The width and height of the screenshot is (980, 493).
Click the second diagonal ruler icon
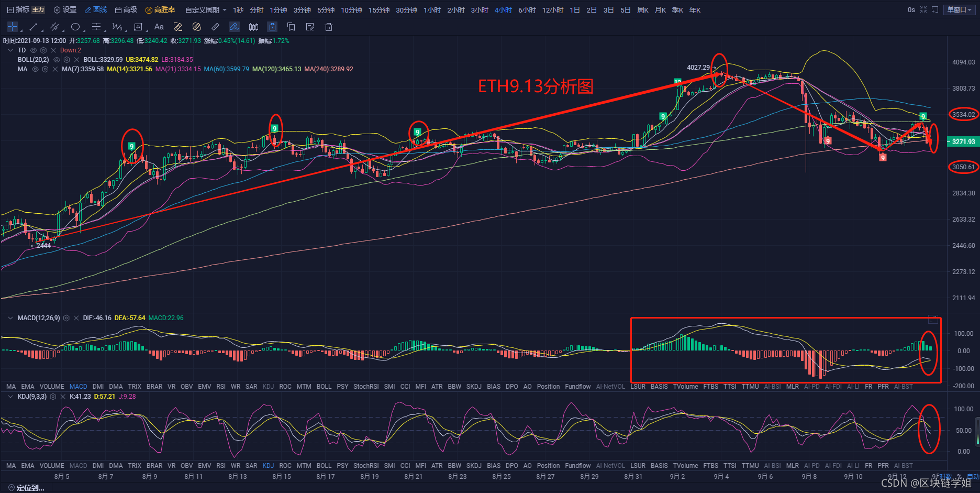[197, 27]
